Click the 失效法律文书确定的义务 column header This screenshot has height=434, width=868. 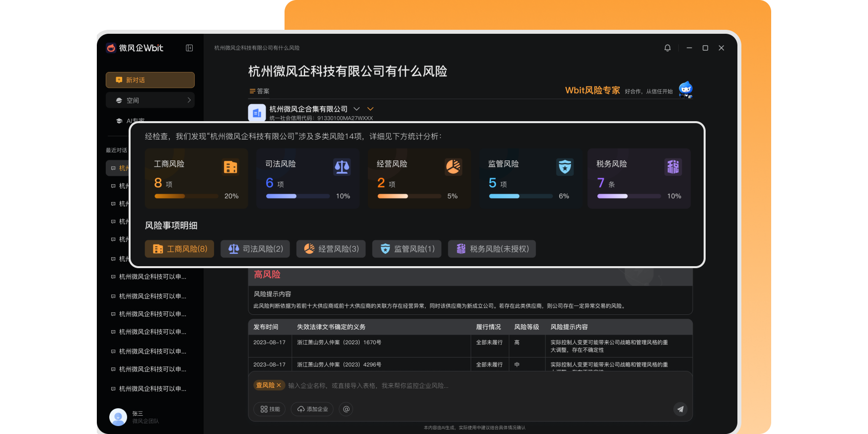point(331,327)
